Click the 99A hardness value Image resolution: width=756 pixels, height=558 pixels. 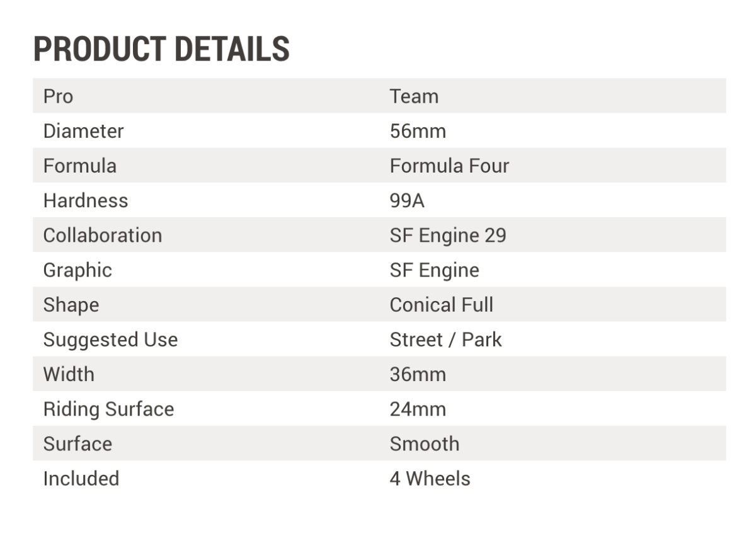(x=407, y=200)
